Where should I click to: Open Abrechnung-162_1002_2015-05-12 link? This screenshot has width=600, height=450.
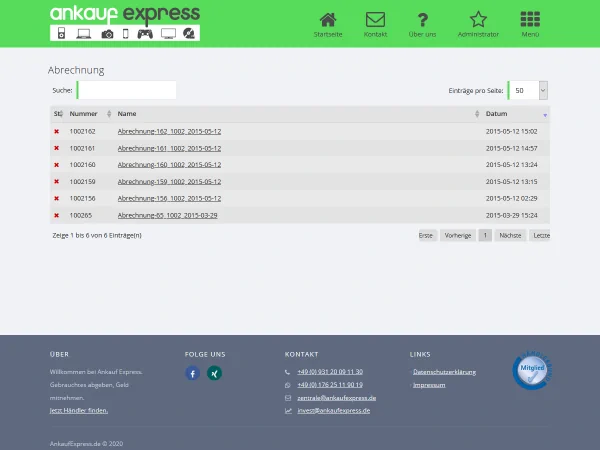(x=169, y=131)
